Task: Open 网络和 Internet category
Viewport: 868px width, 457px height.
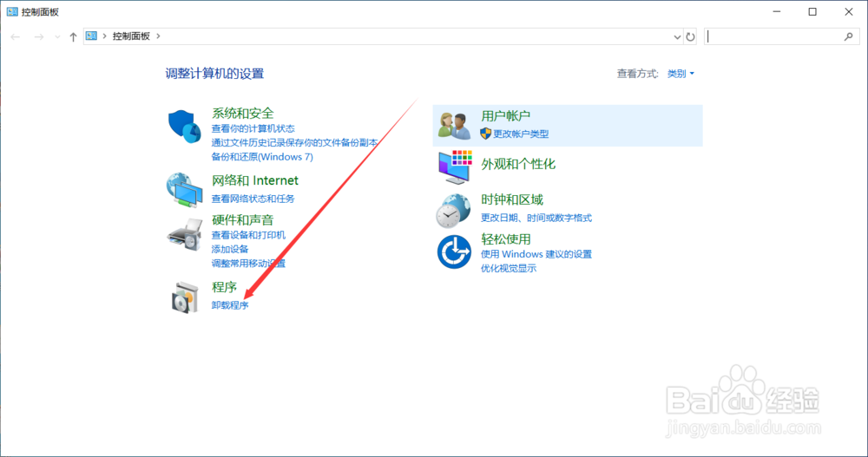Action: [254, 180]
